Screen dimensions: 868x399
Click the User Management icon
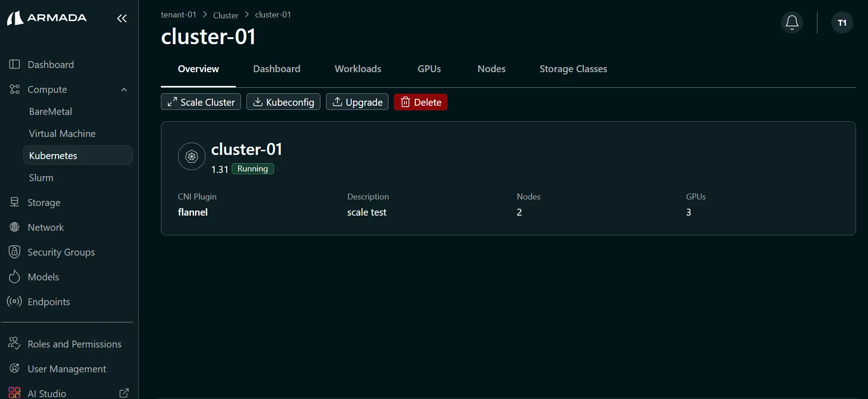click(x=15, y=369)
